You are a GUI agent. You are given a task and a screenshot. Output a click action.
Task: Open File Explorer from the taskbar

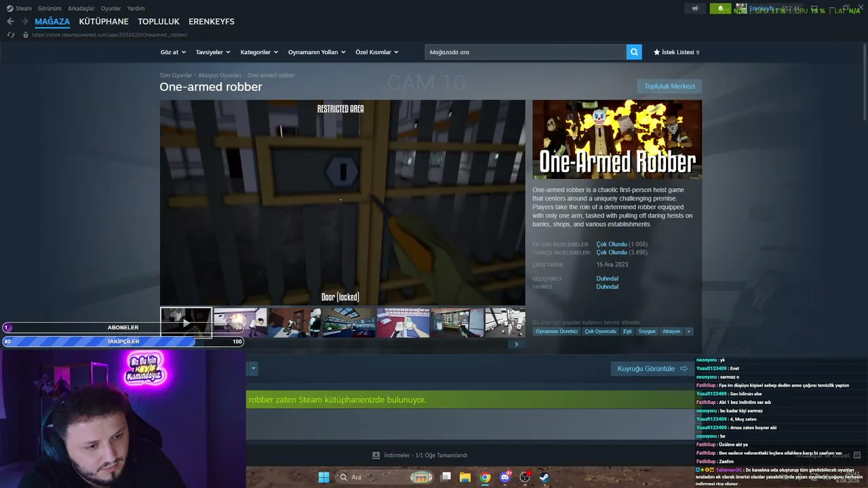465,477
